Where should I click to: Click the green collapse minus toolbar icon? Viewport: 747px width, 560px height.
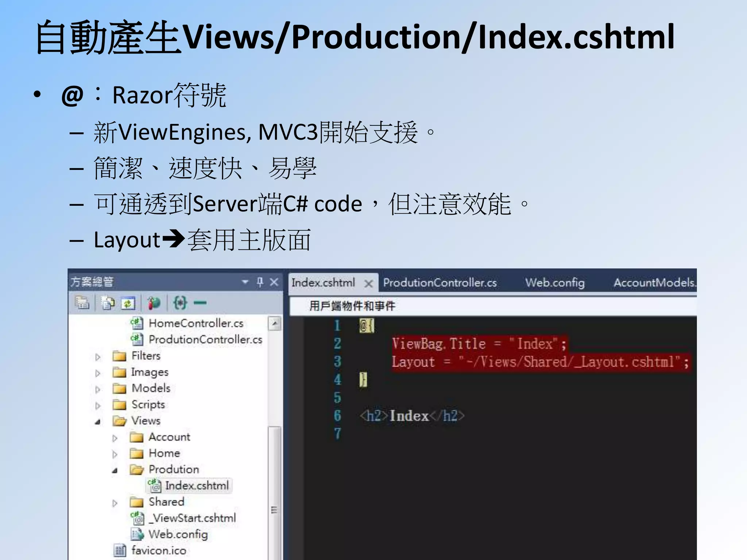coord(200,303)
